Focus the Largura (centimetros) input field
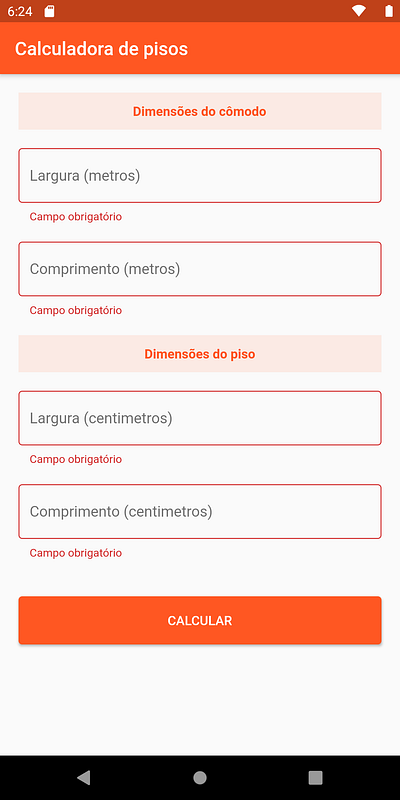 tap(200, 418)
